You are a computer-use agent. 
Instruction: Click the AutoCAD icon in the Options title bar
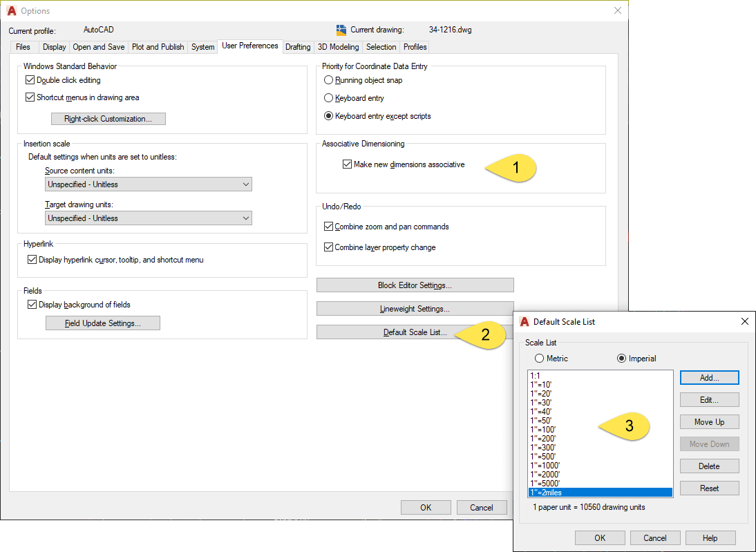[12, 10]
